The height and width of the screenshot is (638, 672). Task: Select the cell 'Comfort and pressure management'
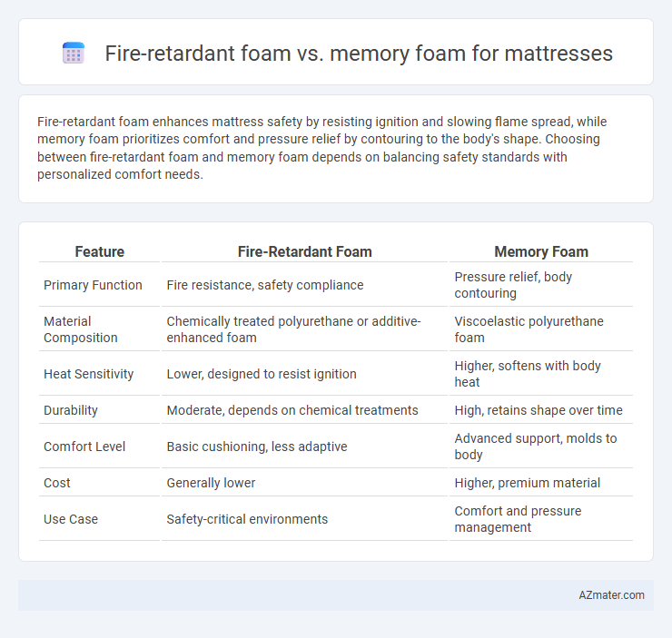(x=541, y=519)
